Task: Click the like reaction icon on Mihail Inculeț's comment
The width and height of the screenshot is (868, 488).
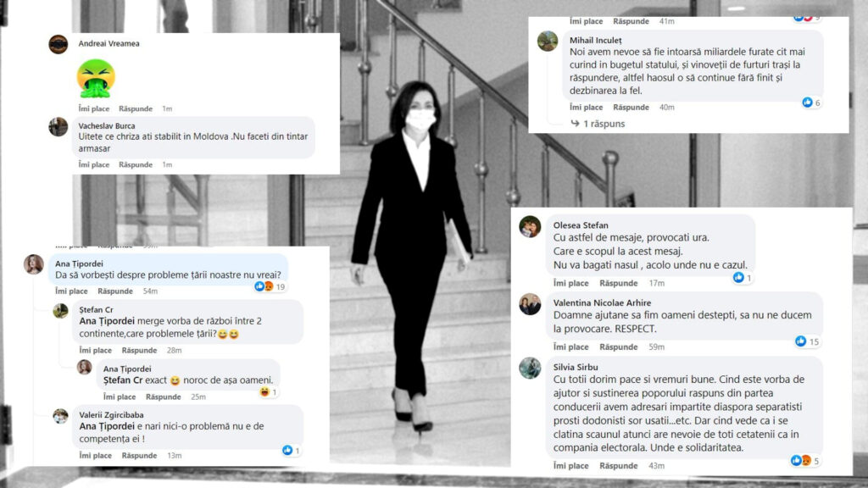Action: click(x=808, y=103)
